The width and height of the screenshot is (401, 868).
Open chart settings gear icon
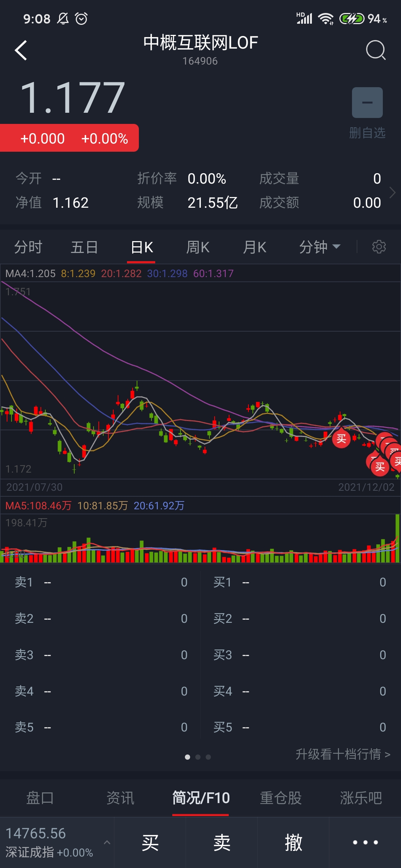379,247
